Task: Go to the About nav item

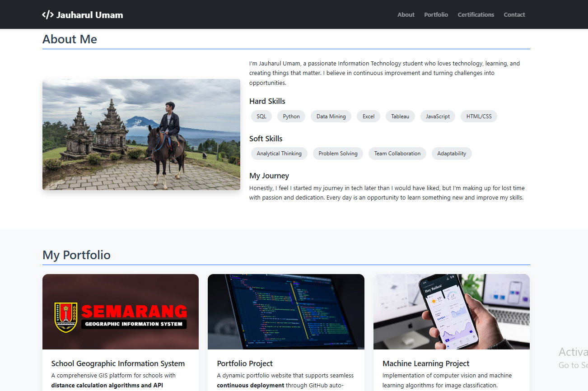Action: (x=406, y=15)
